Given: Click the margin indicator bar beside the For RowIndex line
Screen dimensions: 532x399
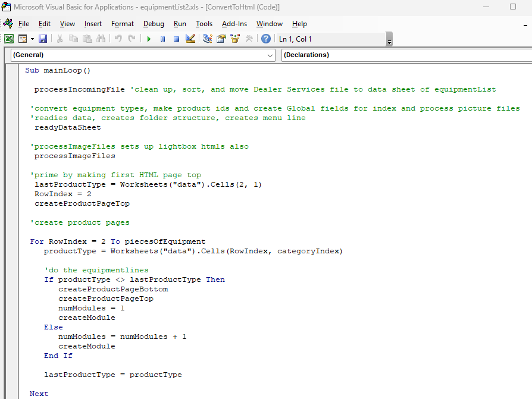Looking at the screenshot, I should tap(13, 241).
